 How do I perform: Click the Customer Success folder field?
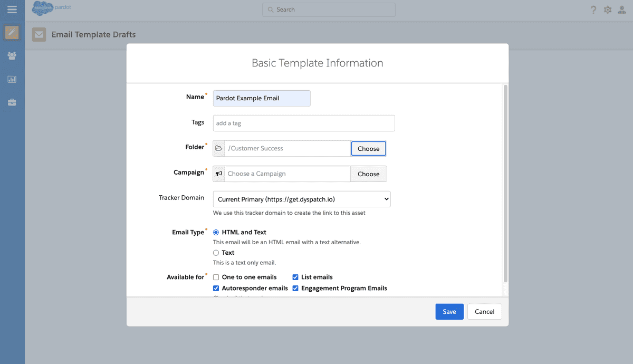pos(288,148)
